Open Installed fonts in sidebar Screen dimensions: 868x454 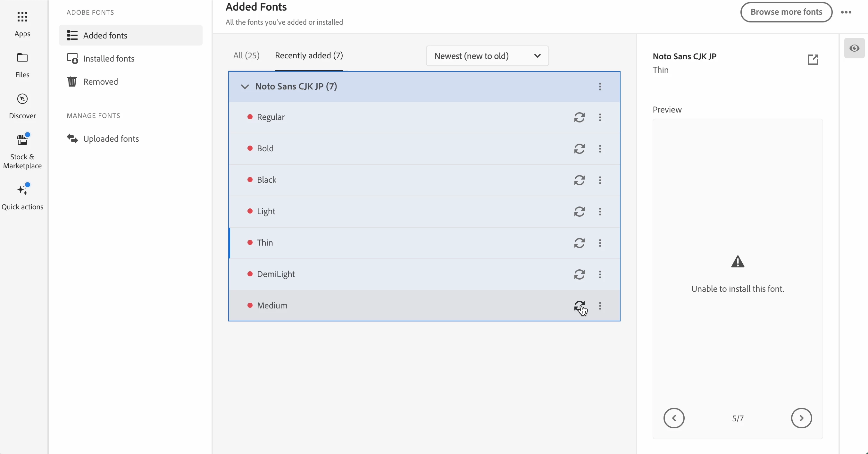[108, 59]
